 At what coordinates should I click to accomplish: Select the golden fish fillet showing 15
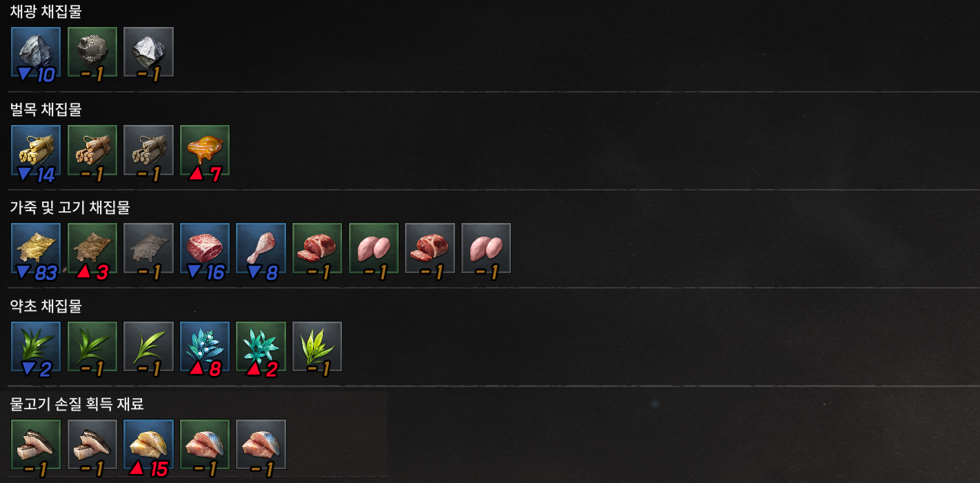pyautogui.click(x=148, y=444)
